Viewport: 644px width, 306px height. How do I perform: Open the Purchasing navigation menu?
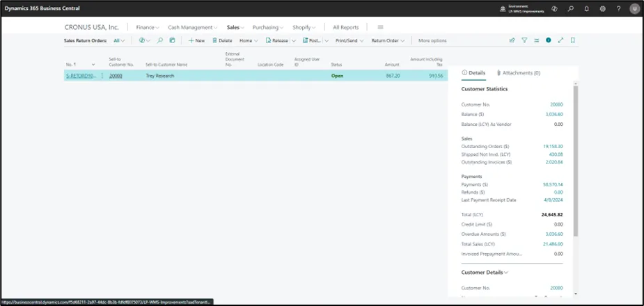[x=268, y=28]
